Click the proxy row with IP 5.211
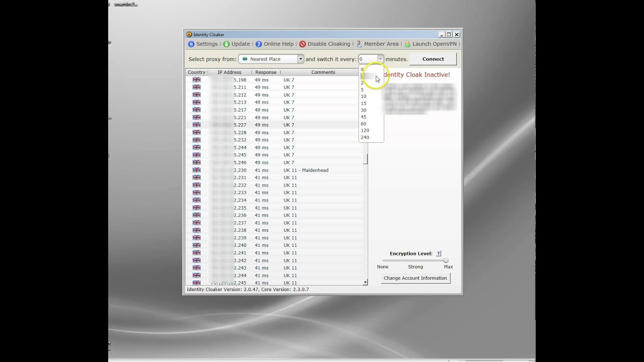 click(274, 87)
